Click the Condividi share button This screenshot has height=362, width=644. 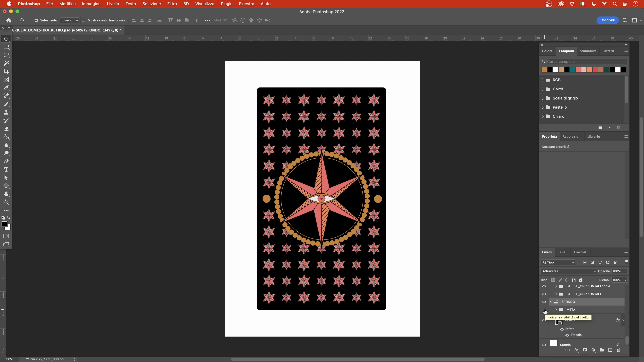(x=607, y=20)
